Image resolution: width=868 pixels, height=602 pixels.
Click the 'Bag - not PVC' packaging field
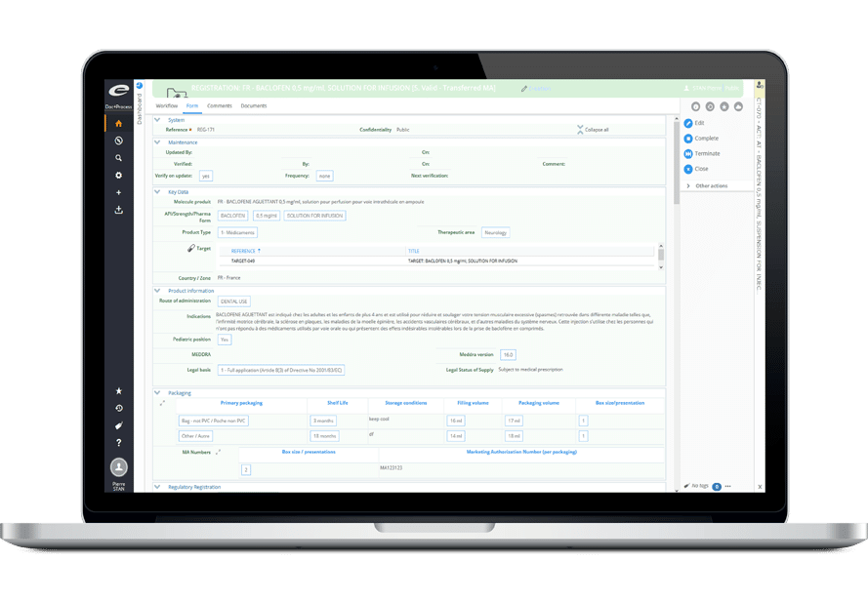pos(214,421)
